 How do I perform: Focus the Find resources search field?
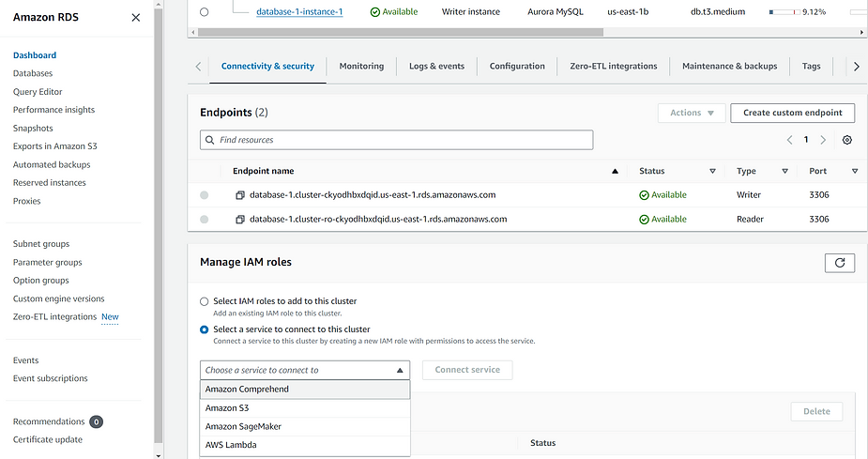[x=396, y=140]
